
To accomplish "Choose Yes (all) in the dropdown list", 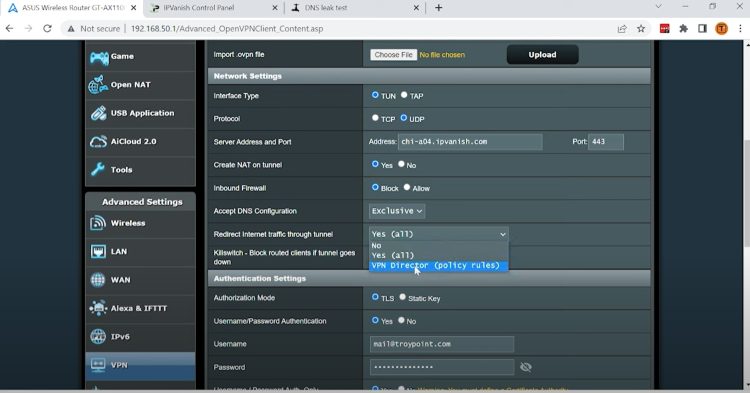I will tap(439, 255).
